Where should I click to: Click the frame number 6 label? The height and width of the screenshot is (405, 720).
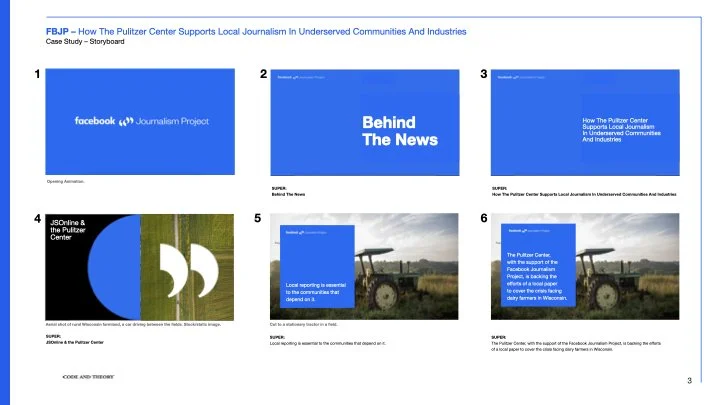(x=484, y=218)
